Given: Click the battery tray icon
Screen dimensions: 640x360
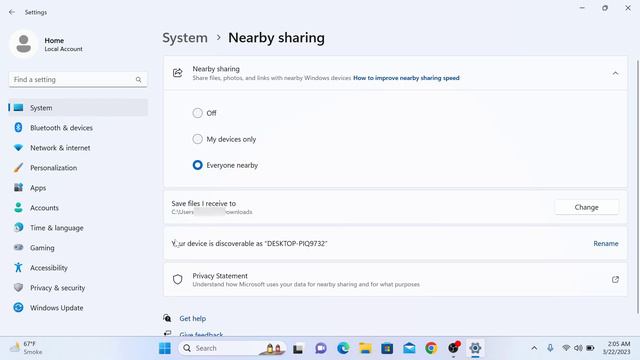Looking at the screenshot, I should click(x=590, y=348).
